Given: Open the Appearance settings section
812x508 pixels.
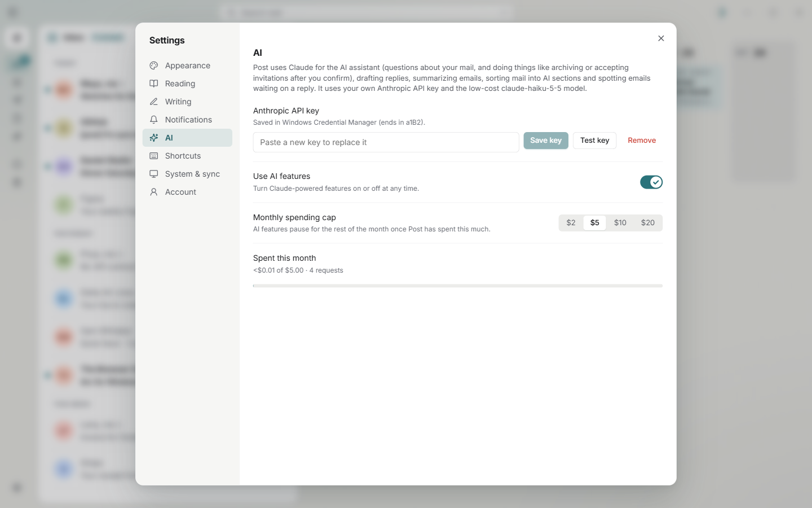Looking at the screenshot, I should (187, 65).
